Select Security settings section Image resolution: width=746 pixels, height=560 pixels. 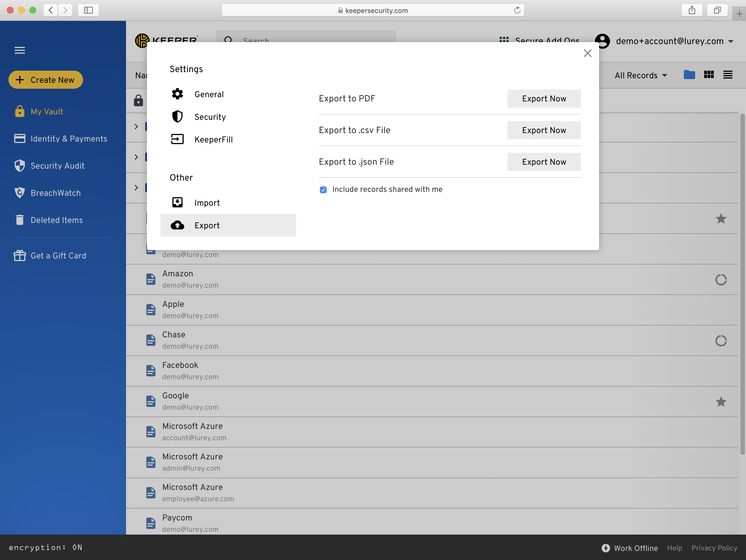228,117
